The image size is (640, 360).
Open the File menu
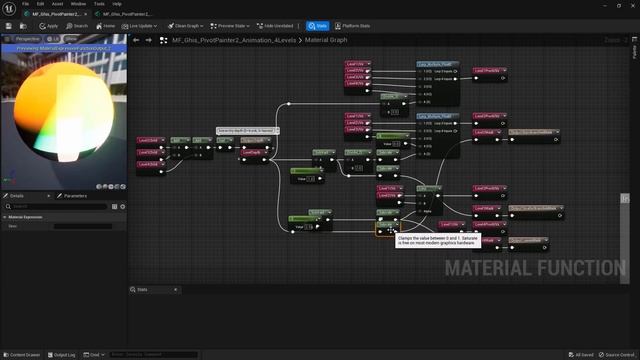[x=25, y=4]
